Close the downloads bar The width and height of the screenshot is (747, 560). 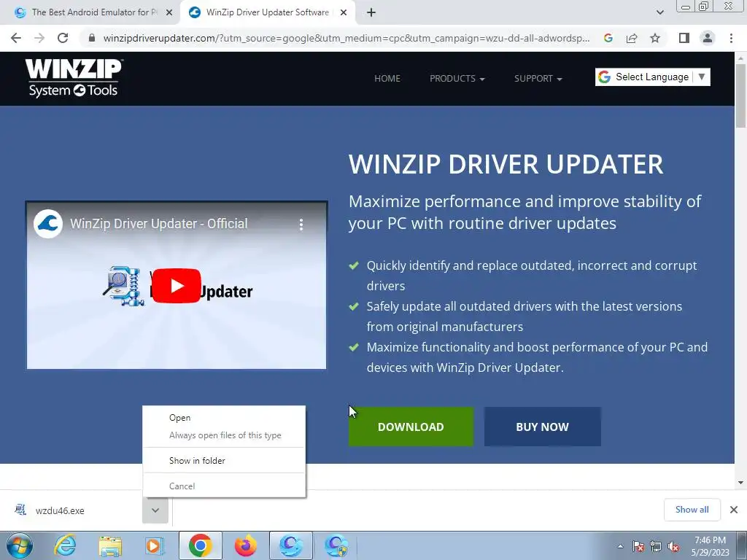pyautogui.click(x=734, y=510)
